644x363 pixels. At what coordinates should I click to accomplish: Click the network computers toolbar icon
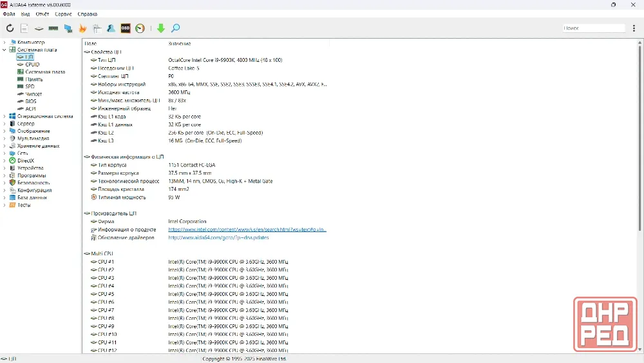68,28
